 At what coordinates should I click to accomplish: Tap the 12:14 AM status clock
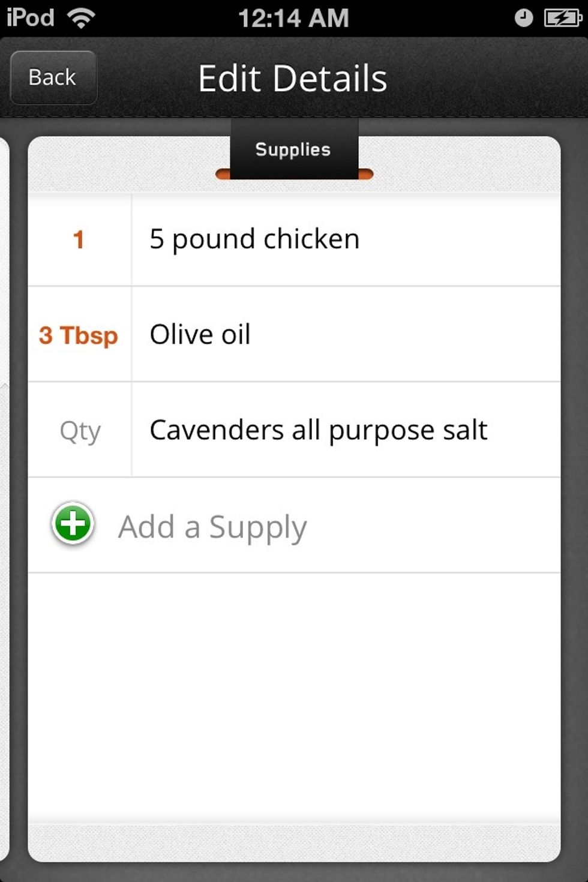pos(293,18)
